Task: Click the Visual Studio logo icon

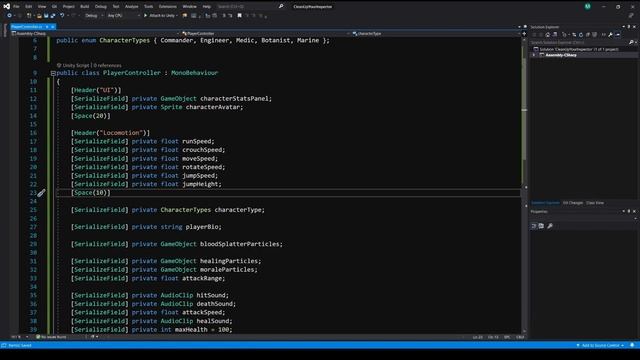Action: [7, 6]
